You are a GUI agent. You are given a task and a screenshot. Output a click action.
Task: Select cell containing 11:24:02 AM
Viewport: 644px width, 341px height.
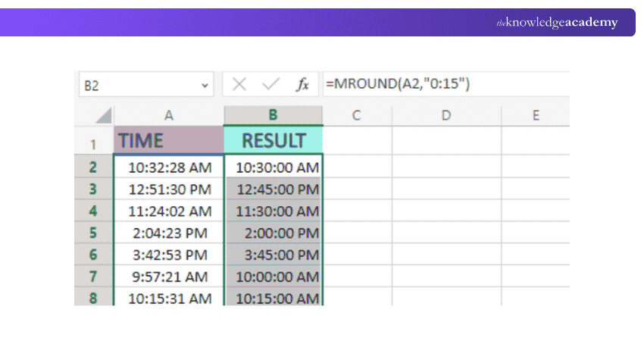coord(169,211)
